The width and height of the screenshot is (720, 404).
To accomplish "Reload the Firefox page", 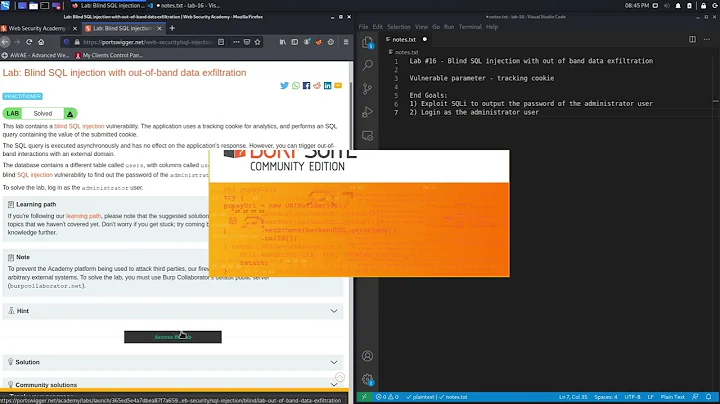I will 29,42.
